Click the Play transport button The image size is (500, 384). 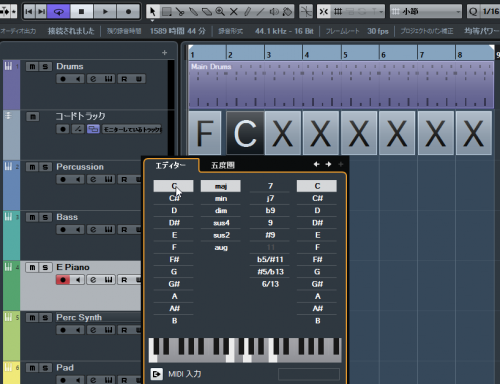click(x=105, y=12)
